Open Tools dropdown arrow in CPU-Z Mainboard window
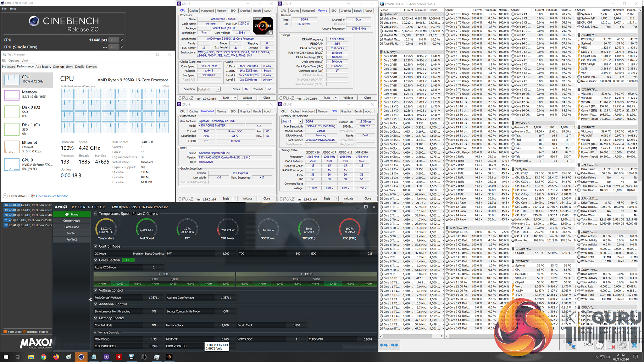This screenshot has width=644, height=362. pos(235,198)
